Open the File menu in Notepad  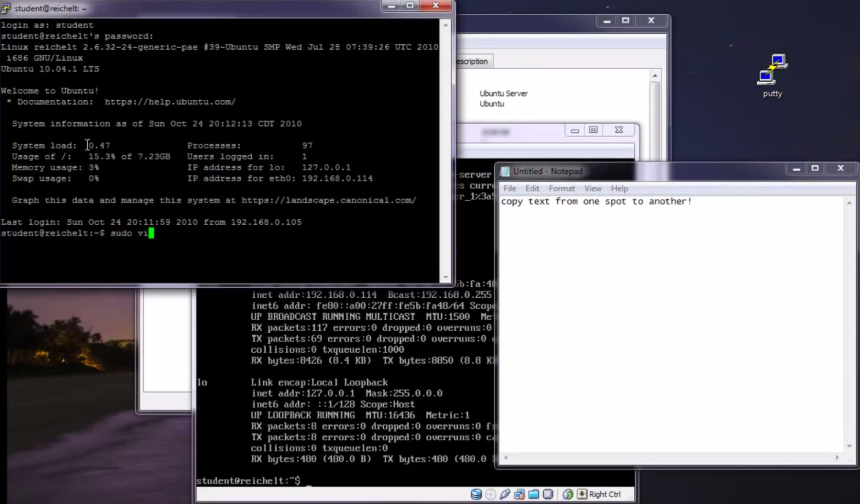click(510, 188)
